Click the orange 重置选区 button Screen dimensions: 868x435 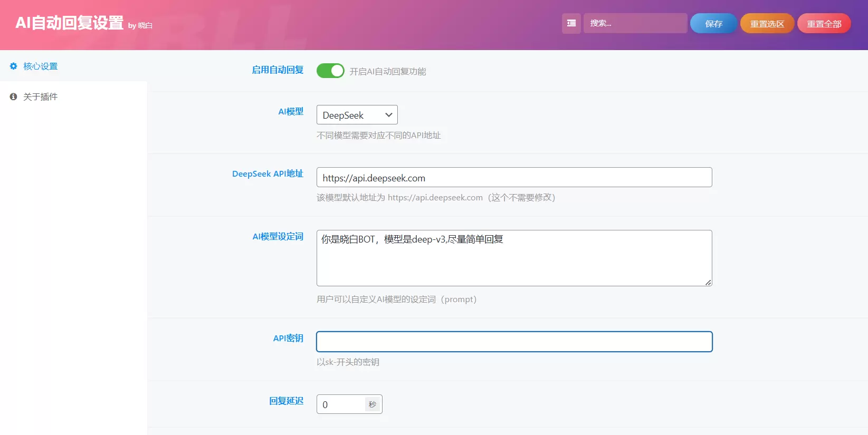coord(767,23)
